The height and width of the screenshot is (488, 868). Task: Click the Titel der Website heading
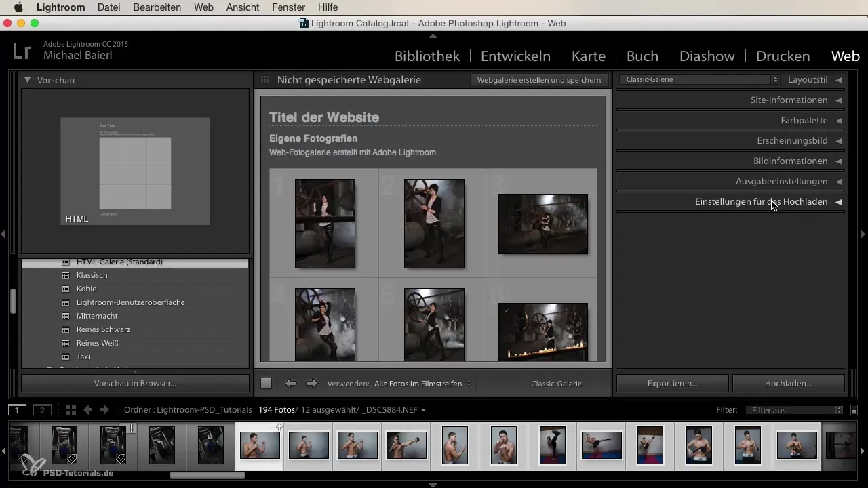tap(324, 117)
